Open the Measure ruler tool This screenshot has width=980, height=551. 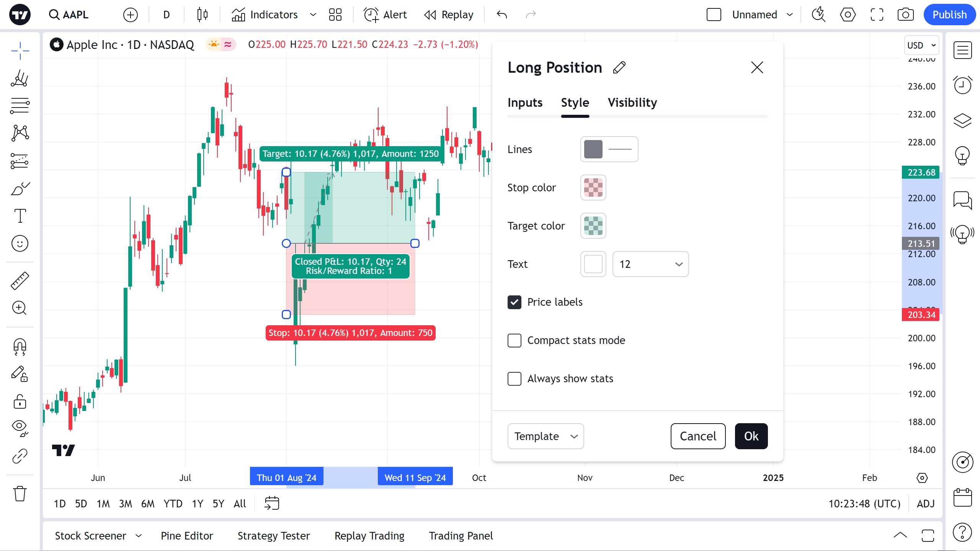[x=20, y=281]
